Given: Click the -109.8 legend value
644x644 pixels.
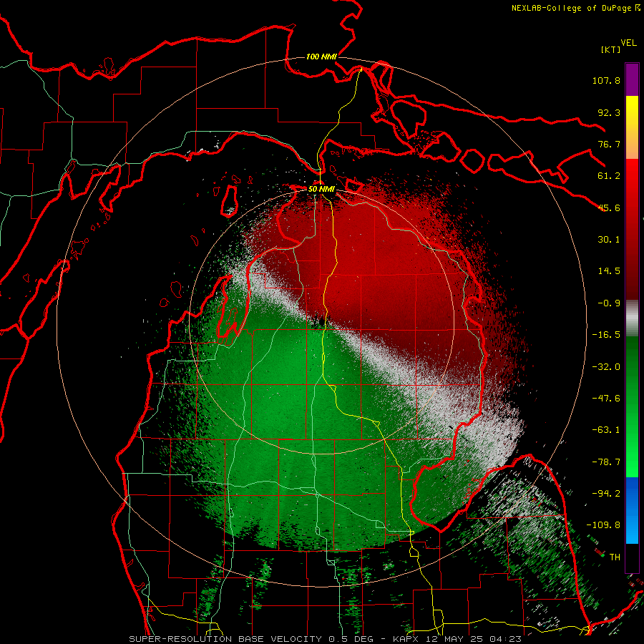Looking at the screenshot, I should coord(603,525).
